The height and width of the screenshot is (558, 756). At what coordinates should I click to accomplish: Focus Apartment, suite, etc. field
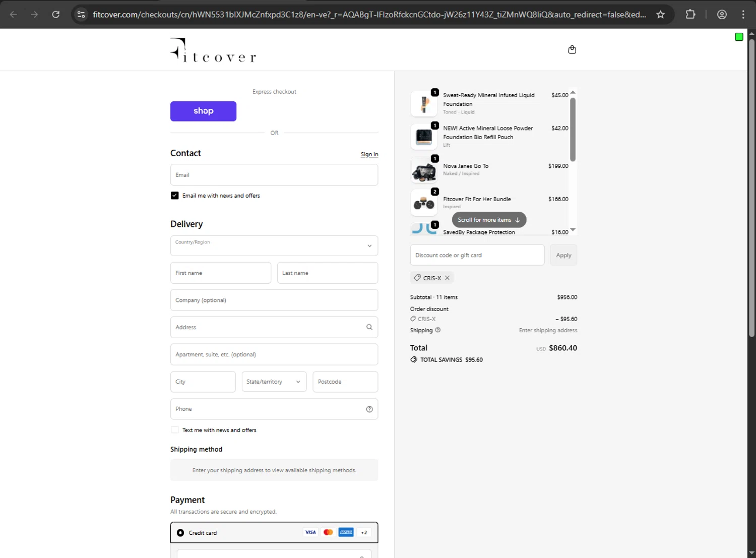pos(274,354)
